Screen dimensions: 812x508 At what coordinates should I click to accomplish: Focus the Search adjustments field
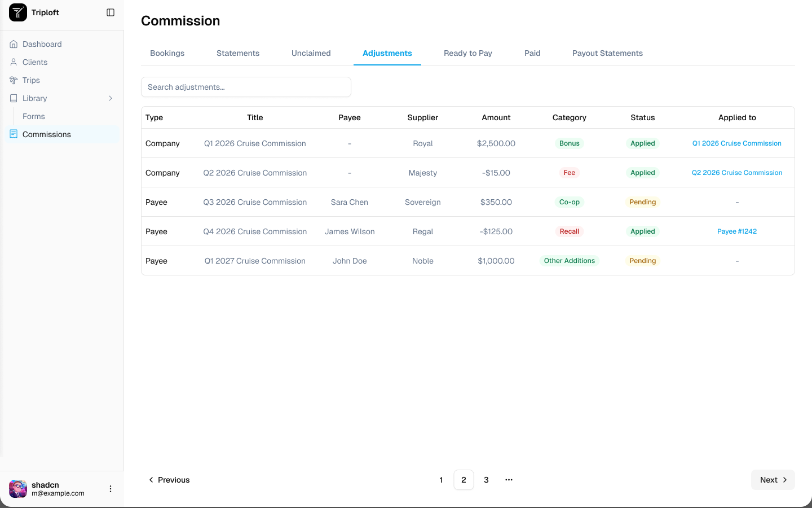click(246, 87)
